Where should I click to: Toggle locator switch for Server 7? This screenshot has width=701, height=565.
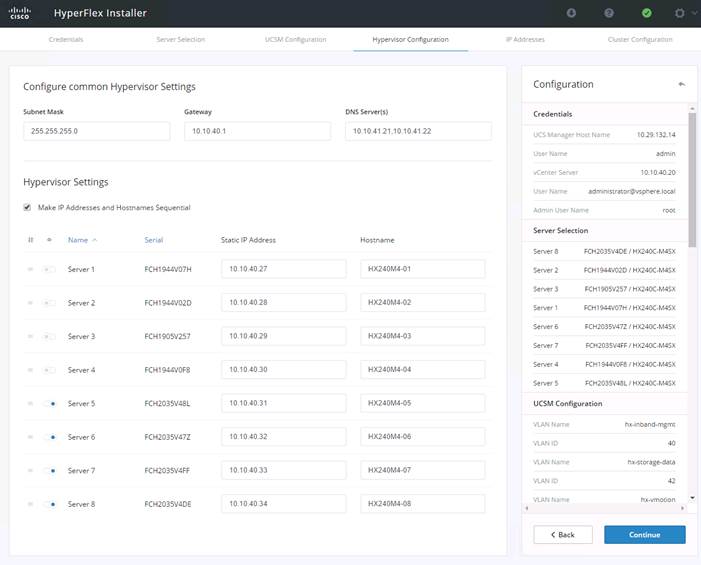(x=49, y=470)
